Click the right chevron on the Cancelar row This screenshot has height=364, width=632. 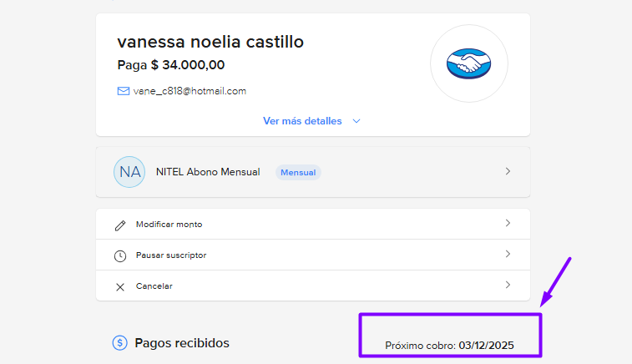(508, 286)
